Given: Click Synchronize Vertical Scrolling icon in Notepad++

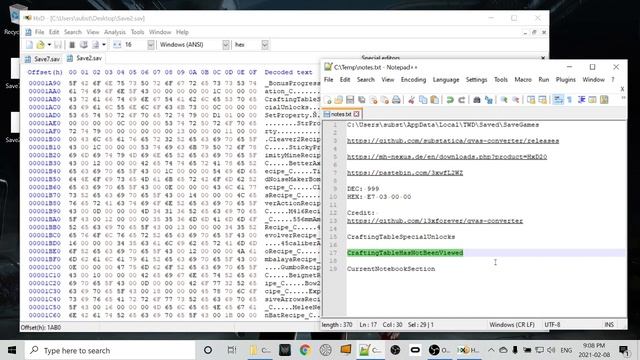Looking at the screenshot, I should pyautogui.click(x=531, y=100).
